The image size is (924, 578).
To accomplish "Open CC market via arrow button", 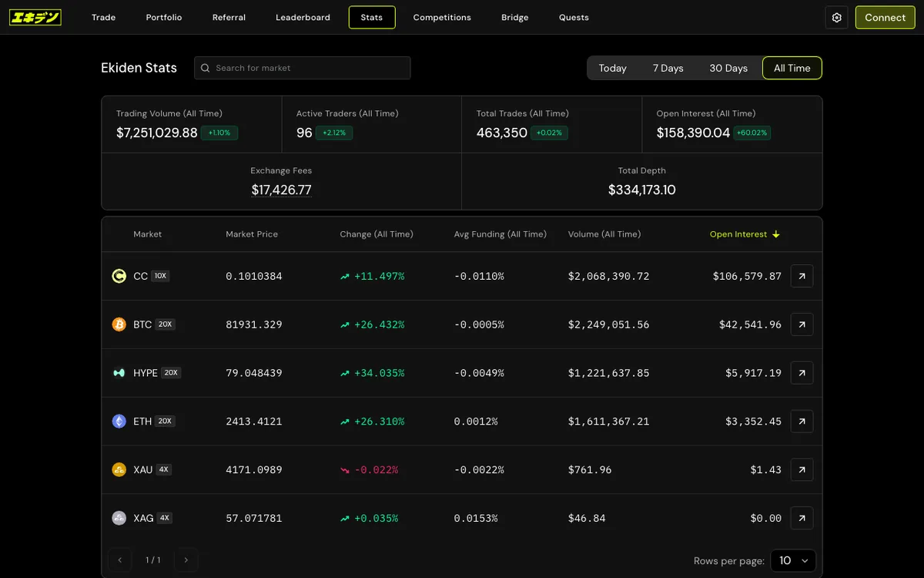I will [802, 276].
